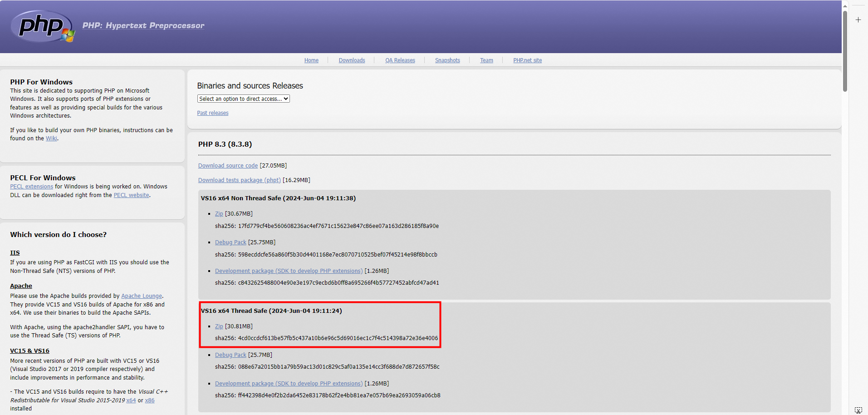868x415 pixels.
Task: Click the Download source code link
Action: click(x=228, y=166)
